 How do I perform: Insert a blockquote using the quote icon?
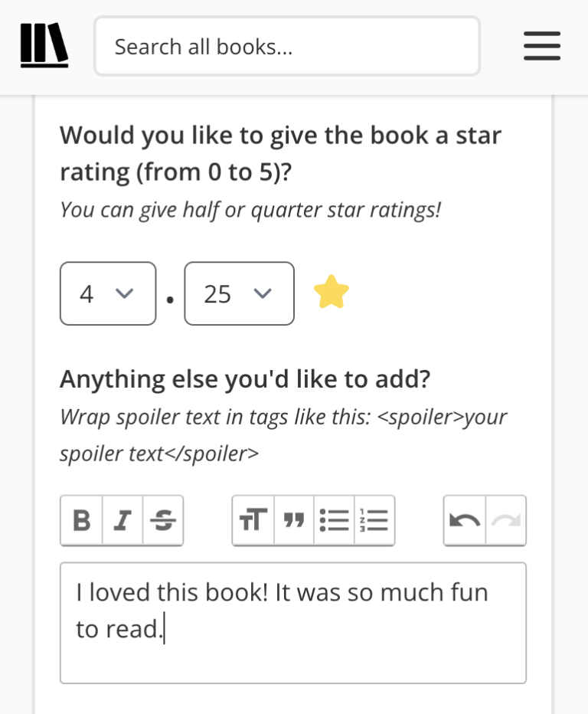293,520
